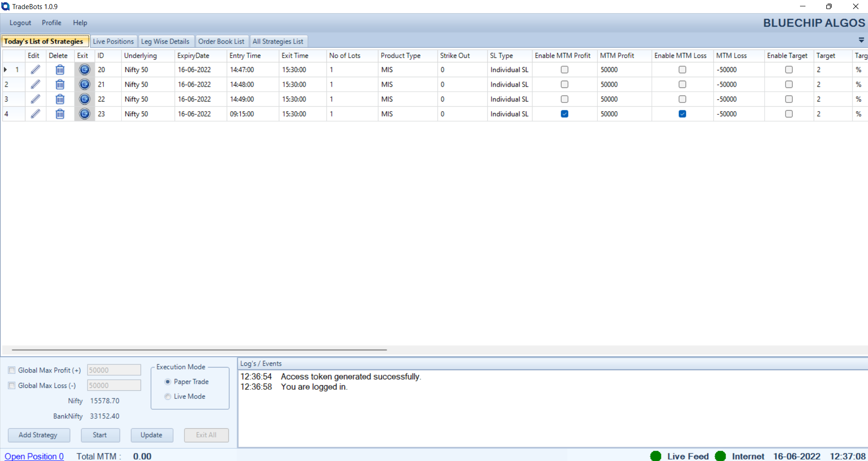Click the Add Strategy button

pyautogui.click(x=39, y=435)
